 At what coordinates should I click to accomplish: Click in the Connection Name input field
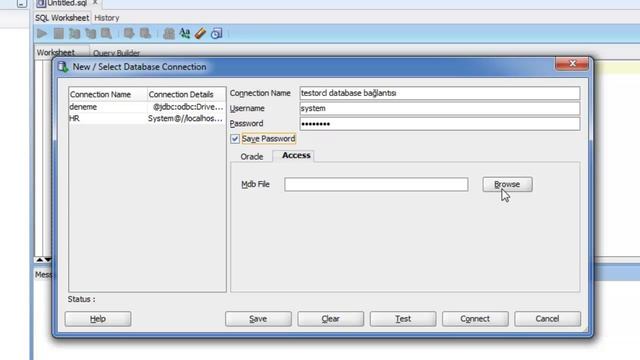440,93
